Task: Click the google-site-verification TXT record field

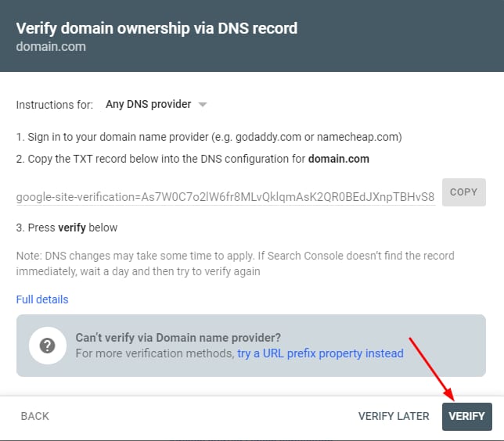Action: pos(225,197)
